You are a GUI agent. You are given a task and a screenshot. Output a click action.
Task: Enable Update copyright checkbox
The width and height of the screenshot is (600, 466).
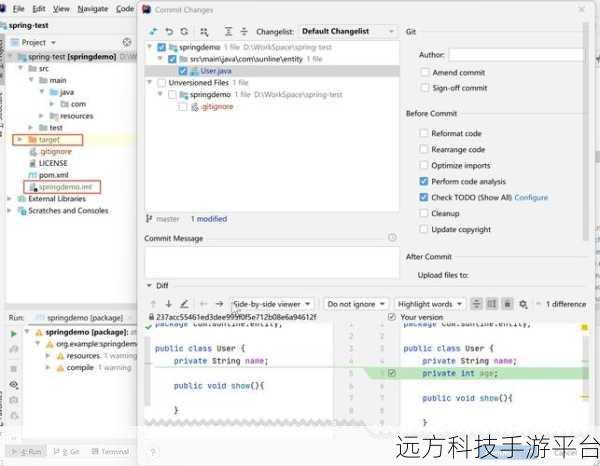424,230
